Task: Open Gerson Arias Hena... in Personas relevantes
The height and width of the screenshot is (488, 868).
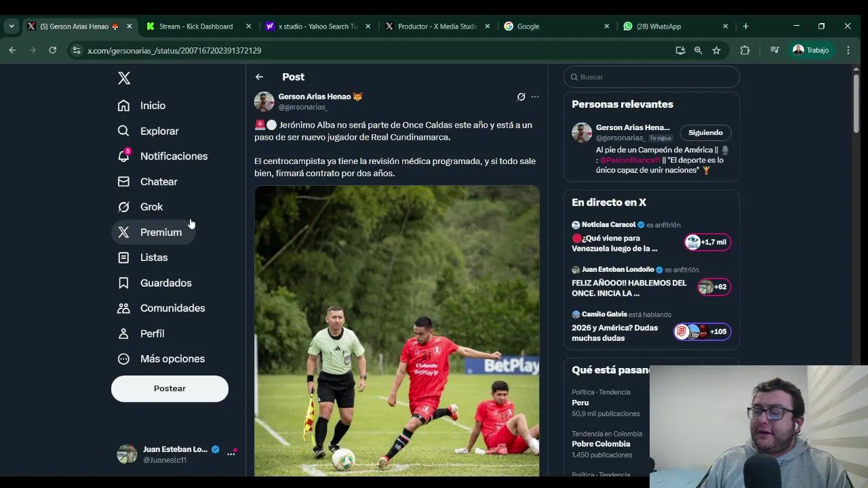Action: (x=633, y=127)
